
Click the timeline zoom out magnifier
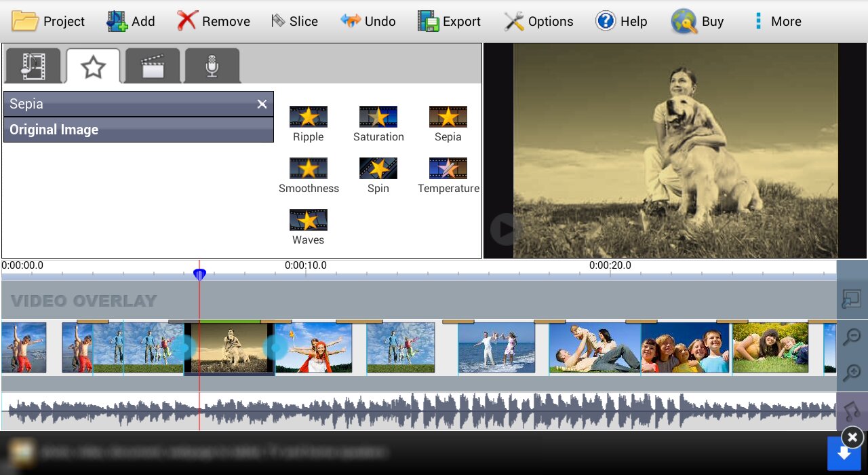click(x=852, y=337)
